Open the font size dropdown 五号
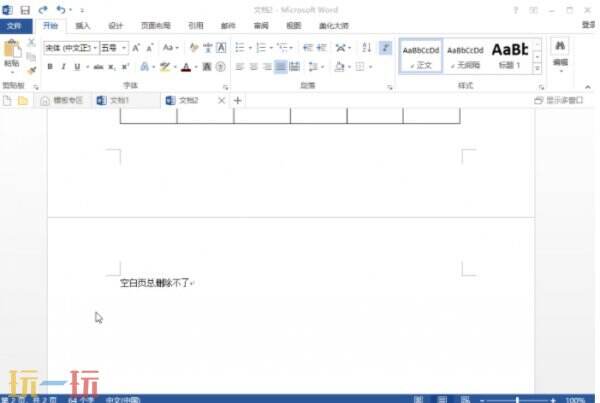Image resolution: width=600 pixels, height=403 pixels. 124,48
